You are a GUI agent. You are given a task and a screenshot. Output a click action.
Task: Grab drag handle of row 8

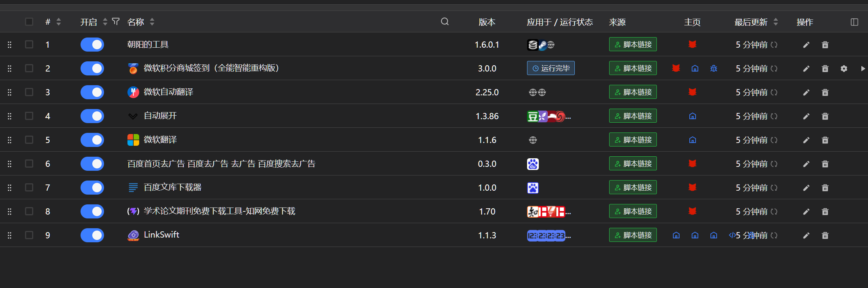[10, 211]
